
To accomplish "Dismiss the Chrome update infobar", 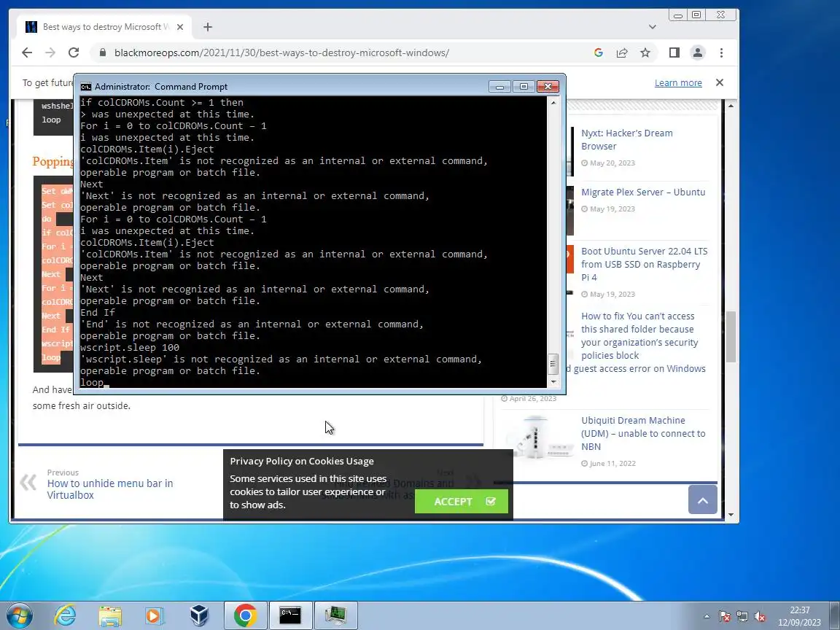I will click(x=720, y=82).
